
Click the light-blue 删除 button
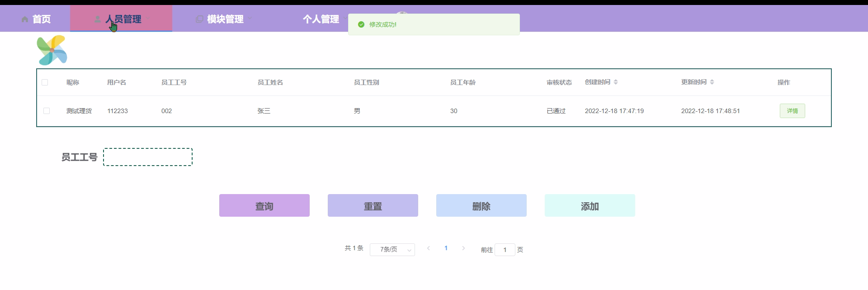pyautogui.click(x=481, y=205)
